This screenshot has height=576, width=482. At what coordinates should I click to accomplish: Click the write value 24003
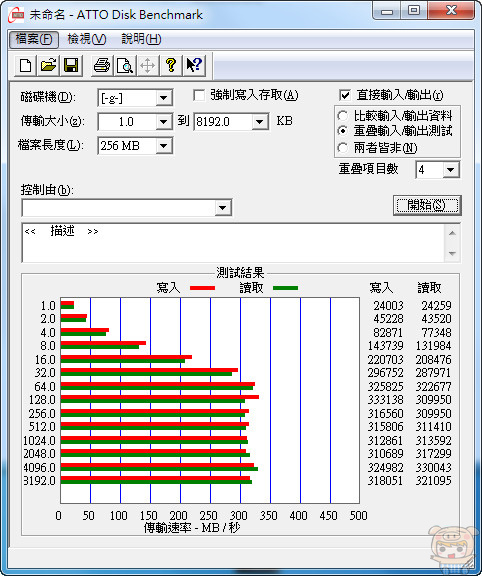tap(388, 306)
